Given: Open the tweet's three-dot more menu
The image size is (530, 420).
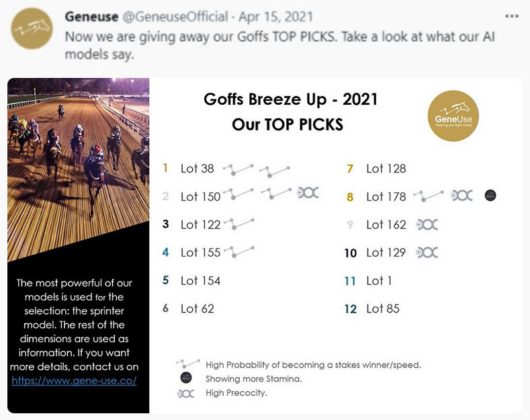Looking at the screenshot, I should (512, 16).
